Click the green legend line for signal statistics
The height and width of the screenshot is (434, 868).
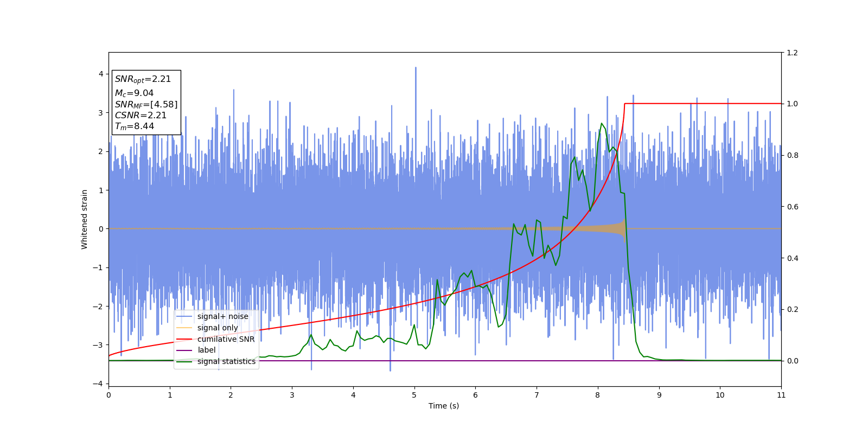point(184,361)
